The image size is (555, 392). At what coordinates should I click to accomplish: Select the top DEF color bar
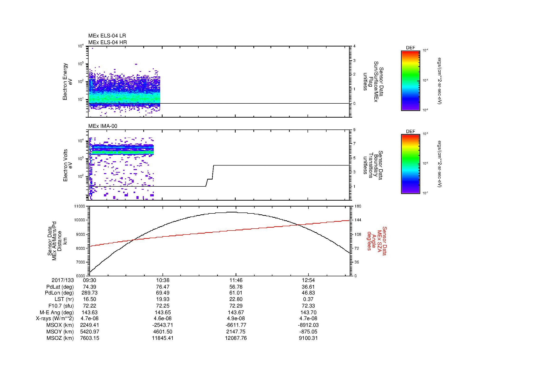pos(410,80)
